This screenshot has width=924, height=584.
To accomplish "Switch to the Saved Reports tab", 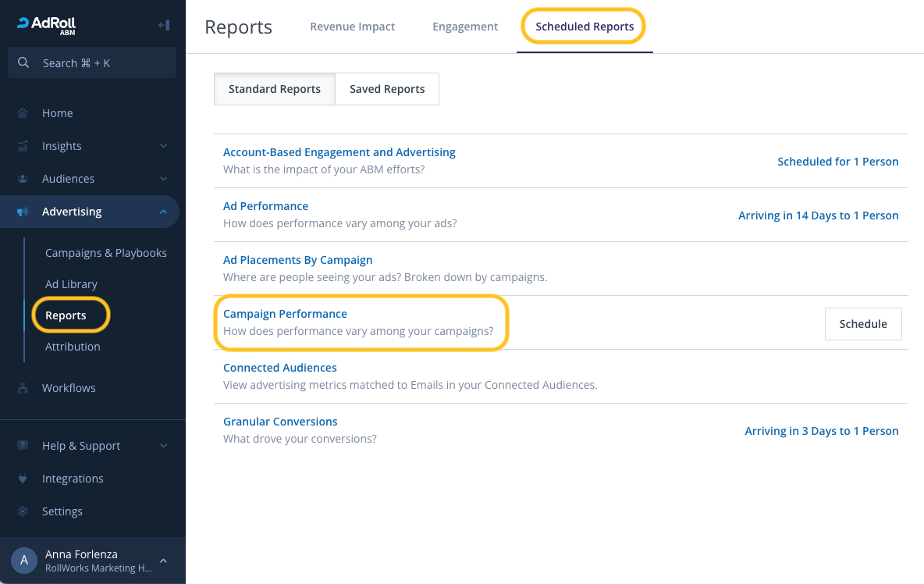I will tap(386, 88).
